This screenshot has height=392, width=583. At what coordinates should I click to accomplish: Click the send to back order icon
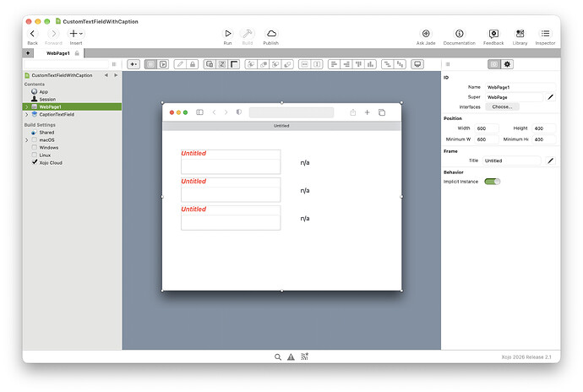pyautogui.click(x=287, y=64)
